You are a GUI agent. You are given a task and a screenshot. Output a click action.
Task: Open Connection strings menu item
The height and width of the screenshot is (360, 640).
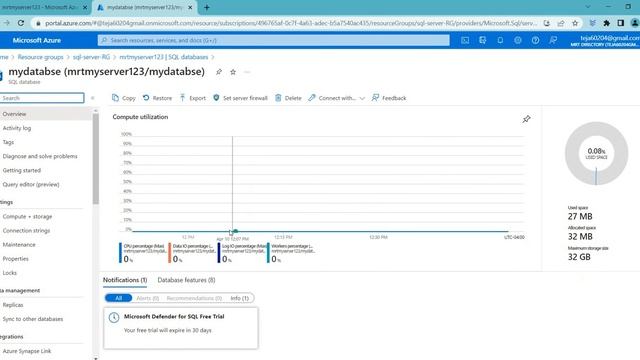pyautogui.click(x=26, y=231)
